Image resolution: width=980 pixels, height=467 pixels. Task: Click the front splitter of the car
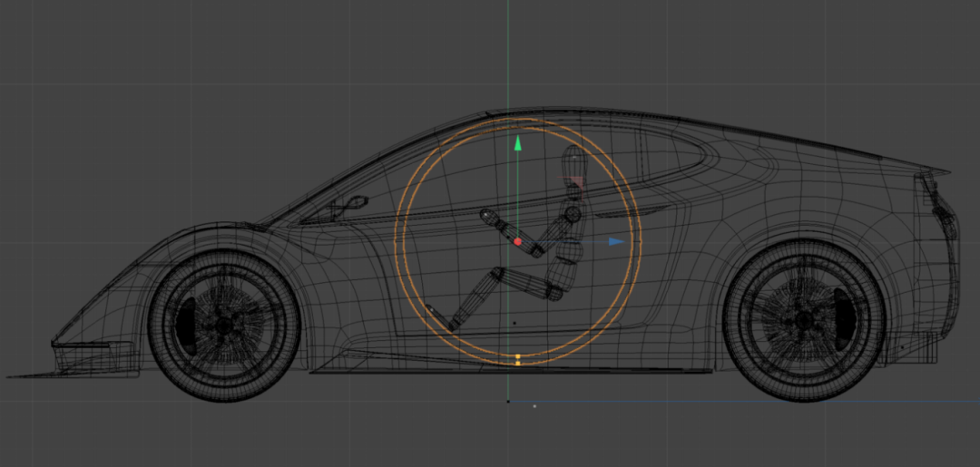tap(72, 374)
